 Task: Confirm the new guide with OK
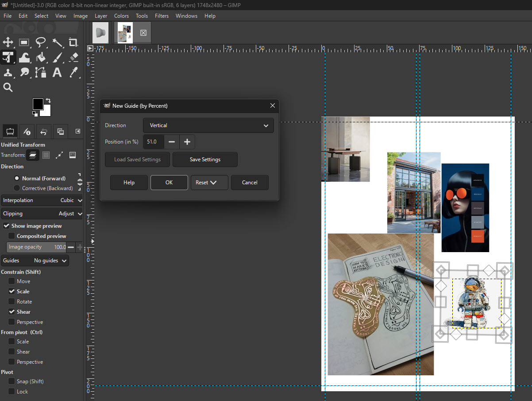(x=169, y=182)
